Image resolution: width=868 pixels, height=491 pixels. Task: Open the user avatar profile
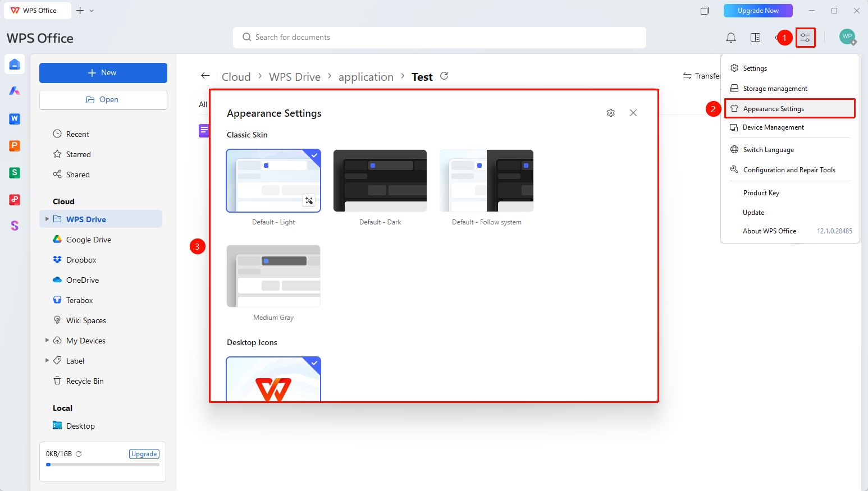(847, 37)
